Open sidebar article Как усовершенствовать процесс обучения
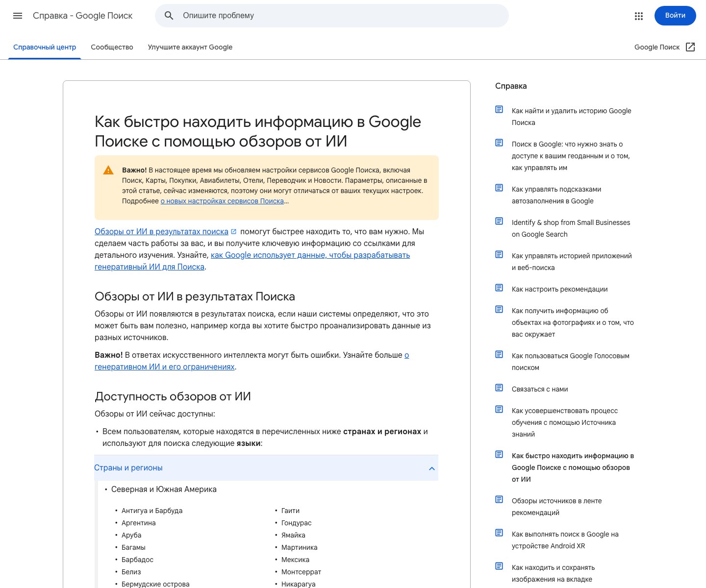The width and height of the screenshot is (706, 588). [565, 422]
